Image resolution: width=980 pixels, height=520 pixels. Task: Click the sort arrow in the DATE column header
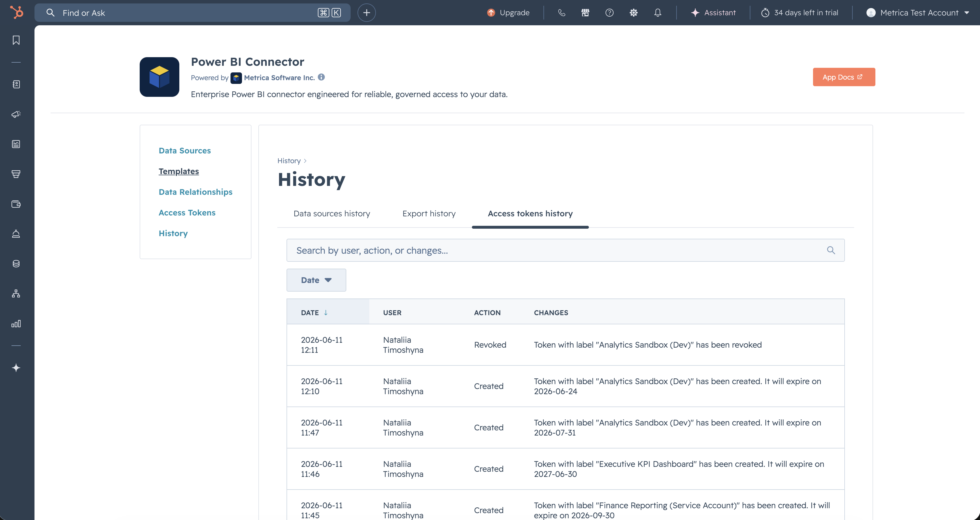(x=326, y=313)
